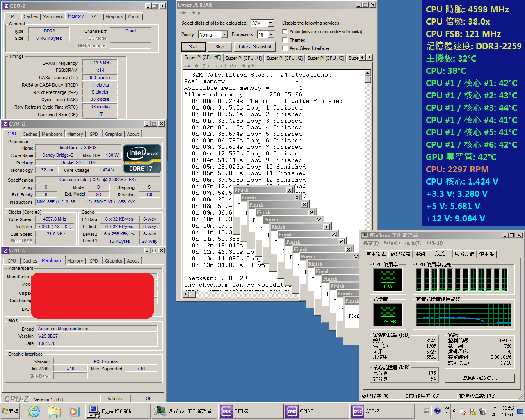Click the blue help question mark tray icon
This screenshot has width=525, height=420.
click(437, 410)
